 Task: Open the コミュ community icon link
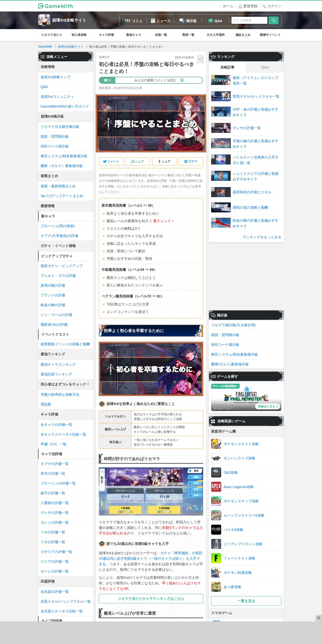pos(133,21)
